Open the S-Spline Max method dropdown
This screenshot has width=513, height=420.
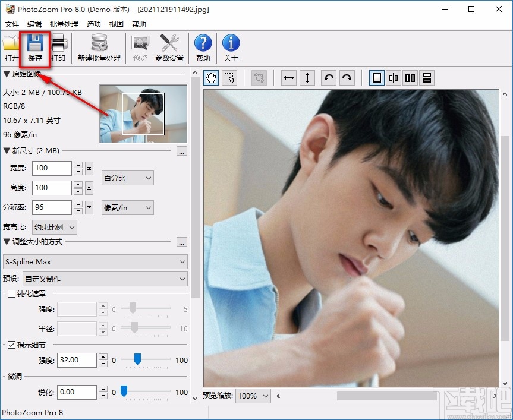pyautogui.click(x=95, y=261)
